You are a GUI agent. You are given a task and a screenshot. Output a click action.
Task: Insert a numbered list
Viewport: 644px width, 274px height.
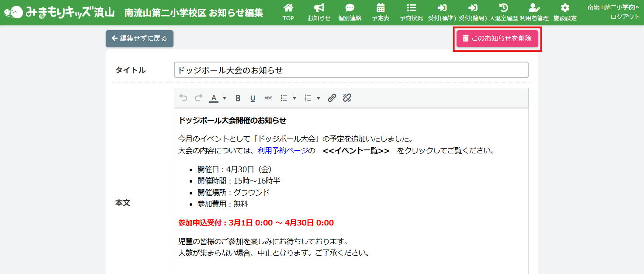click(308, 98)
